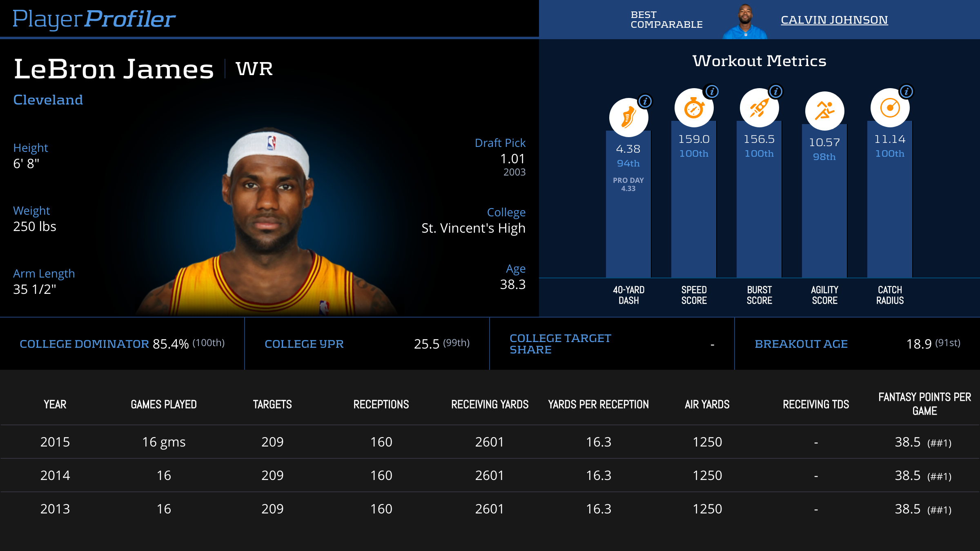980x551 pixels.
Task: Open info tooltip for 40-yard dash
Action: coord(645,101)
